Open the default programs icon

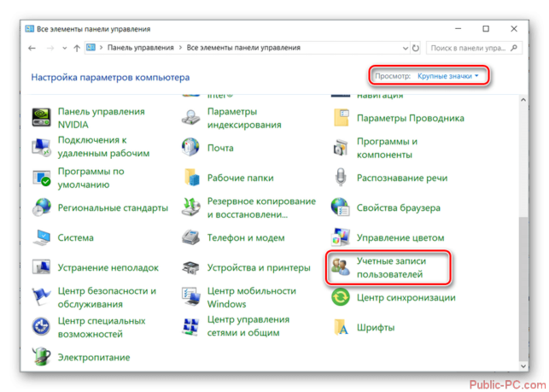(41, 178)
